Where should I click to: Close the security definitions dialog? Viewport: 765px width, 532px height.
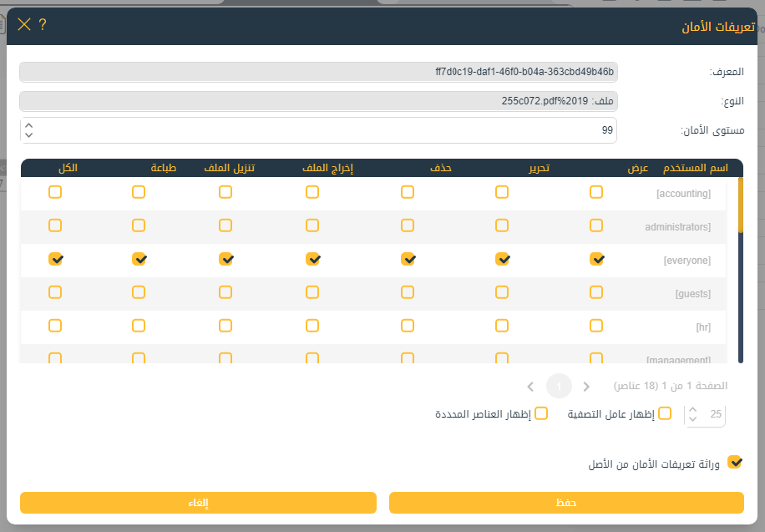pos(23,24)
